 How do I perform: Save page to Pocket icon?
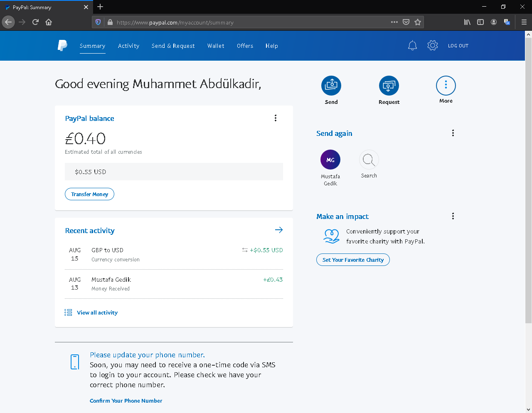406,22
